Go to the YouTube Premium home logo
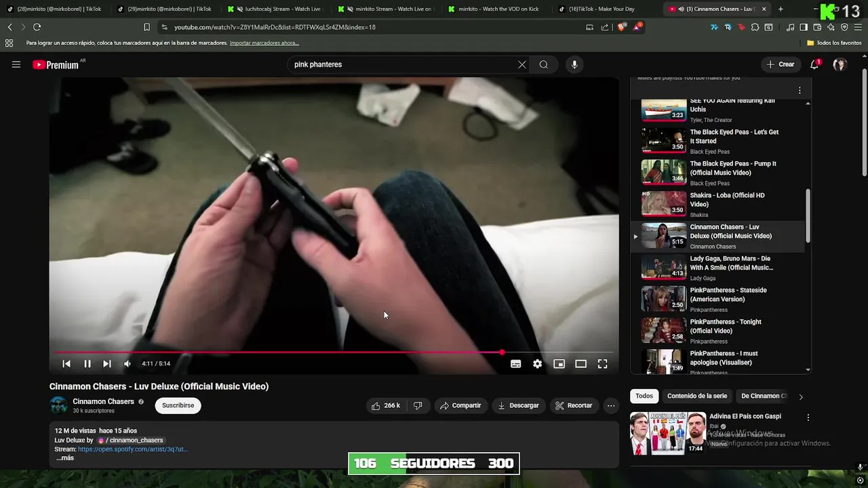 [x=56, y=64]
